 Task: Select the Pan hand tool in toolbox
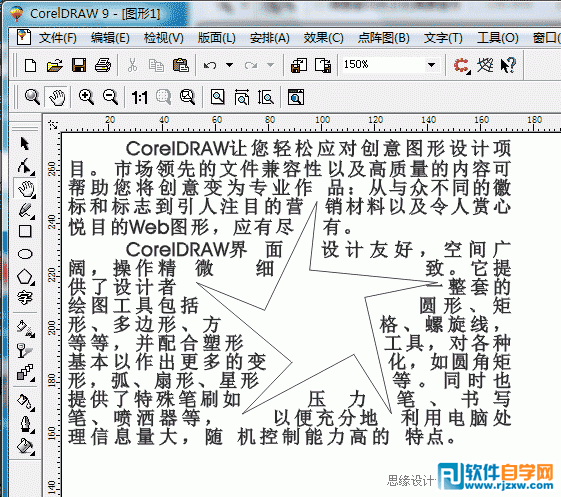25,188
